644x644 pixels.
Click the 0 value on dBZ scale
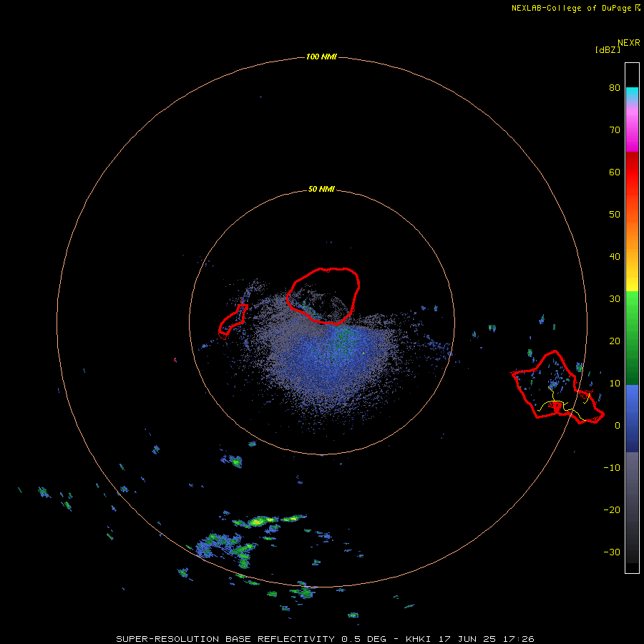click(x=618, y=426)
